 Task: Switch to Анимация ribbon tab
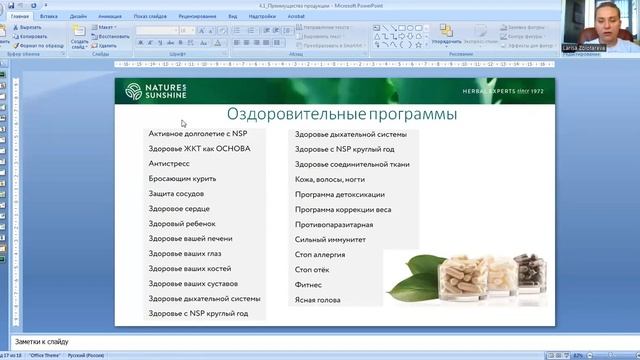click(x=110, y=16)
